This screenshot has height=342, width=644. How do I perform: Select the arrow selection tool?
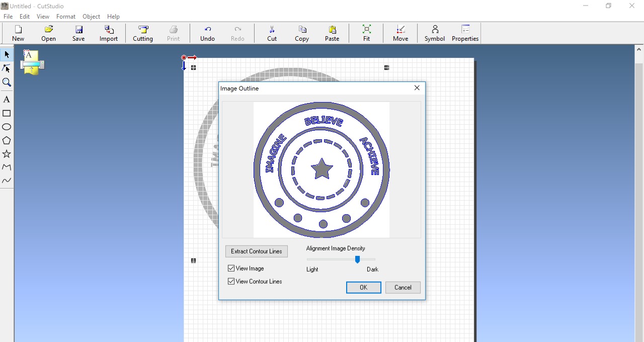point(7,54)
